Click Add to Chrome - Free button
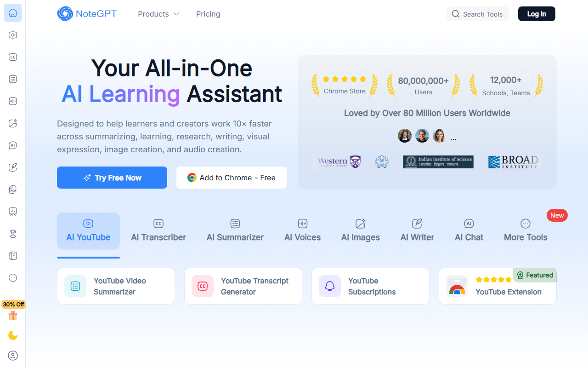The image size is (588, 368). (232, 178)
